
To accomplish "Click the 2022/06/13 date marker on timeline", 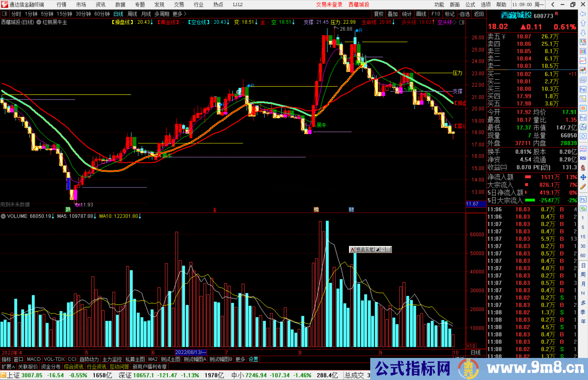I will (x=191, y=352).
